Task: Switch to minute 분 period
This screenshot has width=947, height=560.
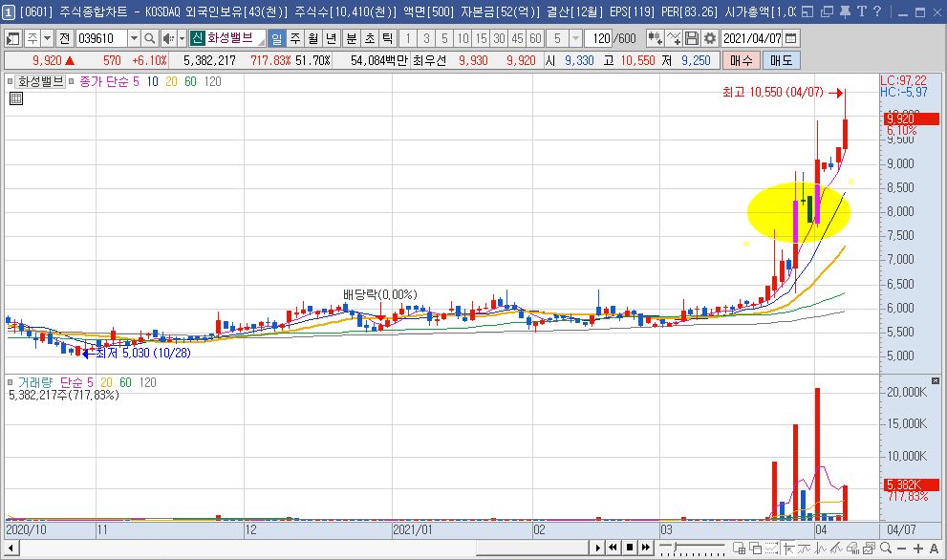Action: pos(352,38)
